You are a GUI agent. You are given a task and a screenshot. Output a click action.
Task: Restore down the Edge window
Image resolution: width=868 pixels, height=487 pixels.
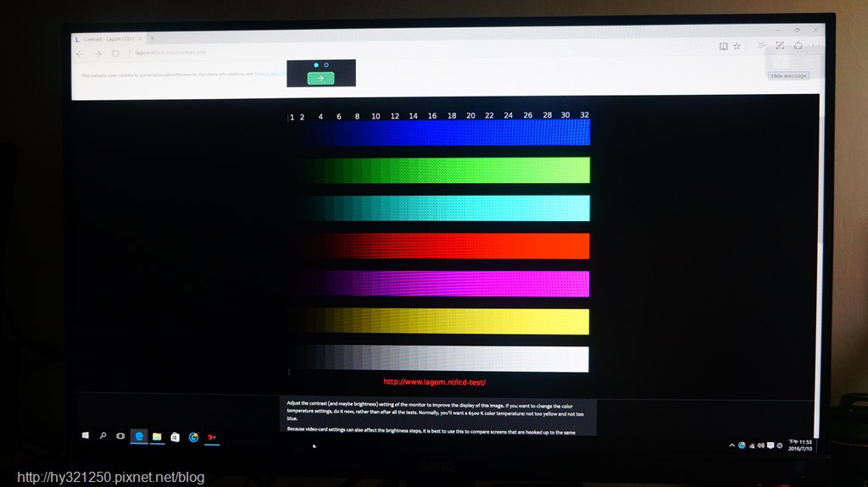797,30
